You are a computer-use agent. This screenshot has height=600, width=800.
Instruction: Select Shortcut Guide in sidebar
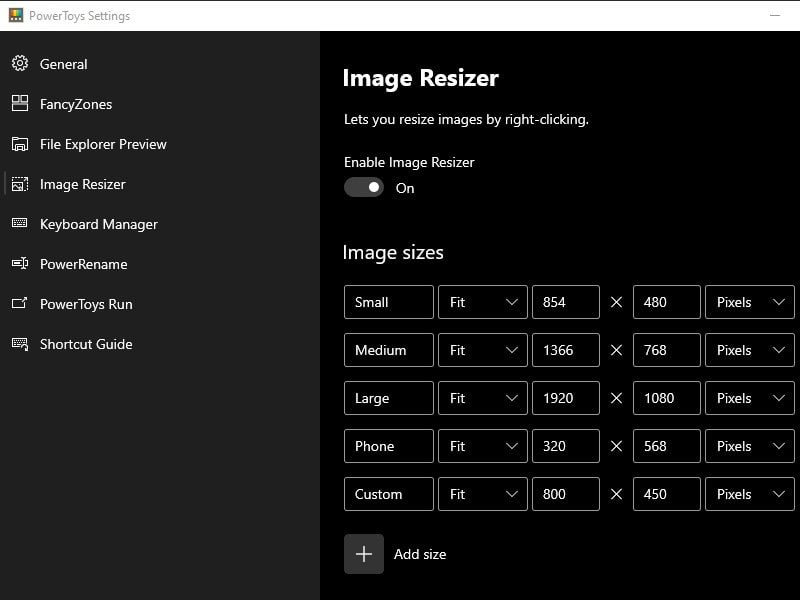[160, 344]
